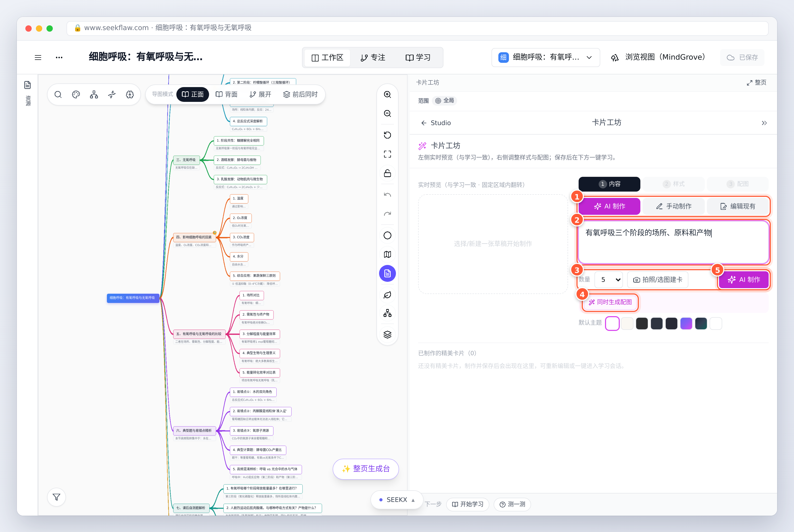Go back to Studio
The height and width of the screenshot is (532, 794).
(436, 123)
